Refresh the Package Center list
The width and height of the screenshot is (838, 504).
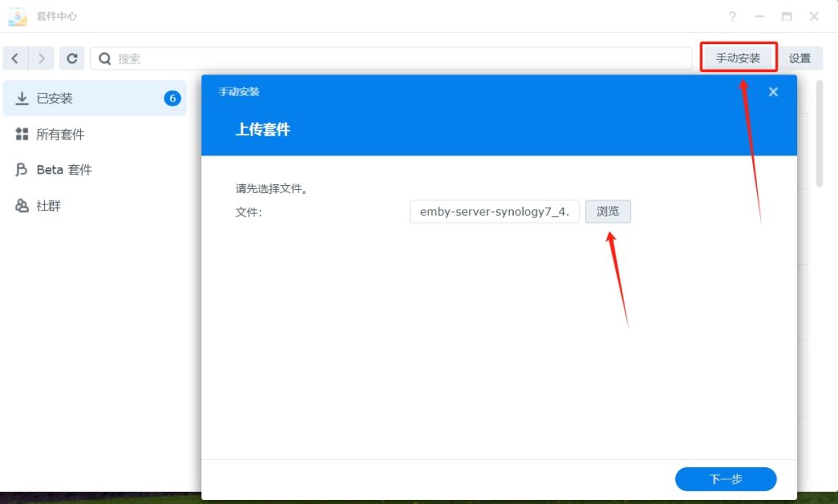coord(72,58)
